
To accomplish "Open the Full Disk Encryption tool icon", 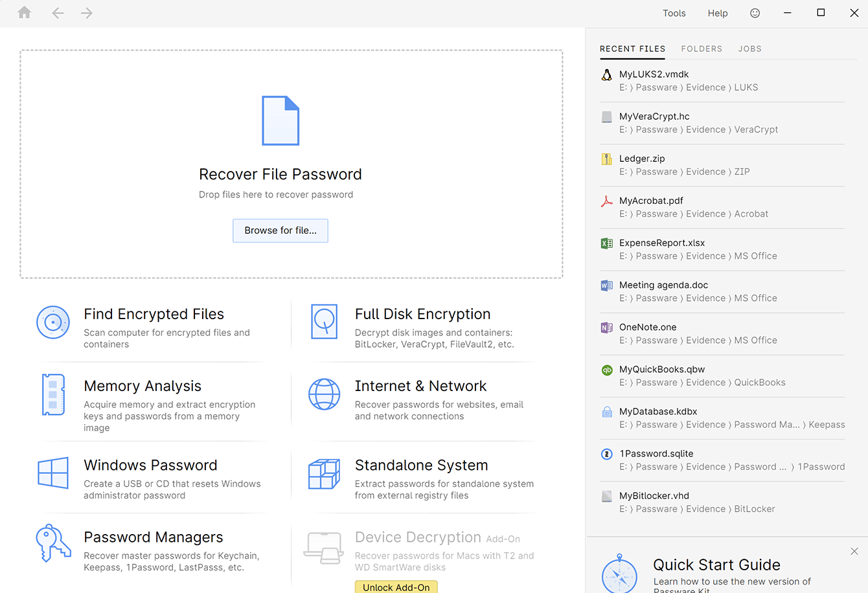I will point(325,322).
